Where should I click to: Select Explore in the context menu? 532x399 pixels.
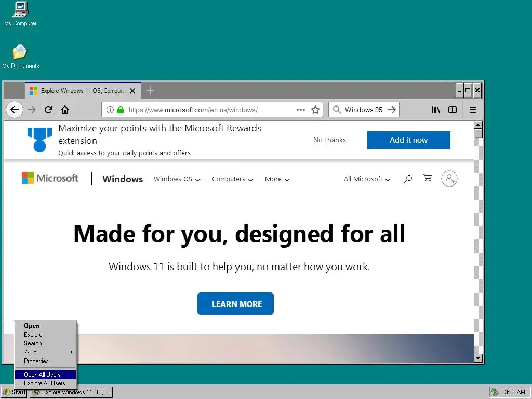(46, 335)
